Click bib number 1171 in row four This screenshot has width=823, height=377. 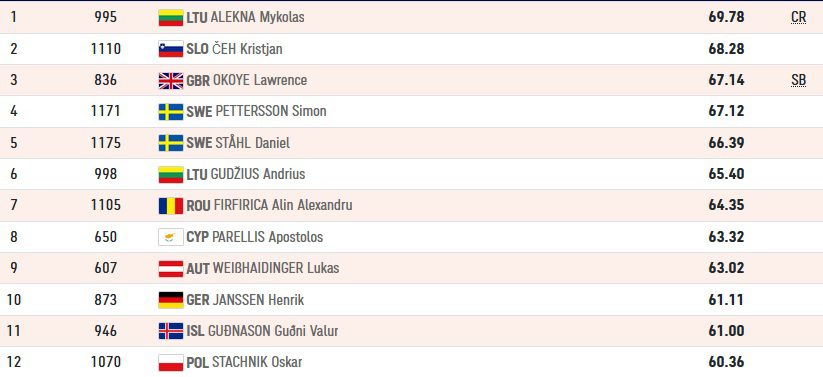pyautogui.click(x=105, y=111)
